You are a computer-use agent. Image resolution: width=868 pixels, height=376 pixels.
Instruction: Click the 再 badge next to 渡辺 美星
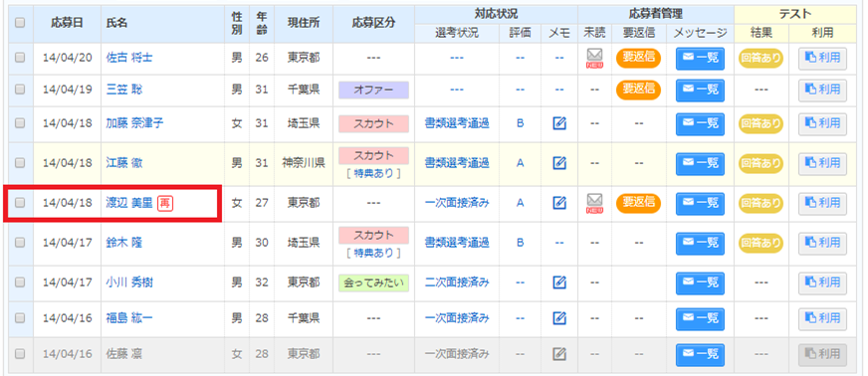165,204
